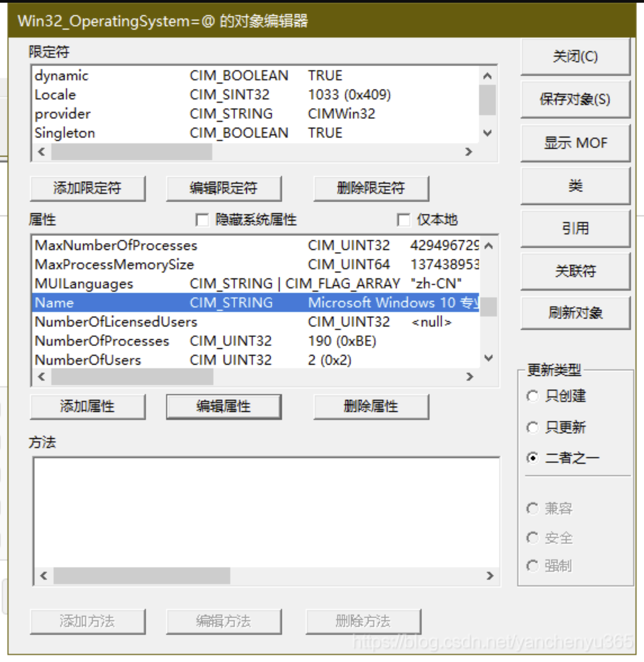Click 编辑限定符 to edit a qualifier
This screenshot has width=644, height=662.
click(224, 188)
